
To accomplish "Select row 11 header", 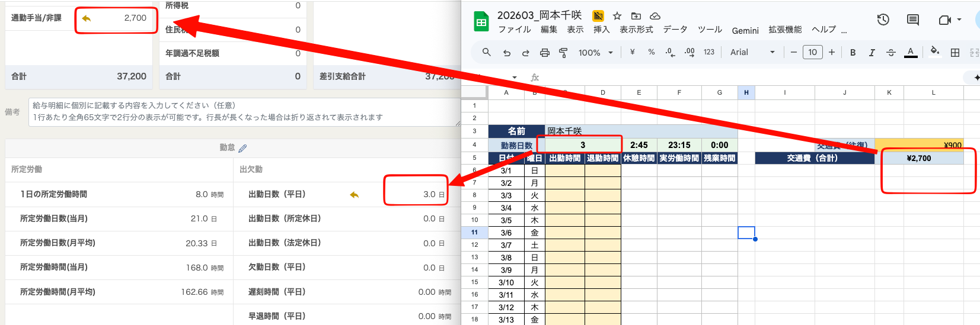I will 474,233.
